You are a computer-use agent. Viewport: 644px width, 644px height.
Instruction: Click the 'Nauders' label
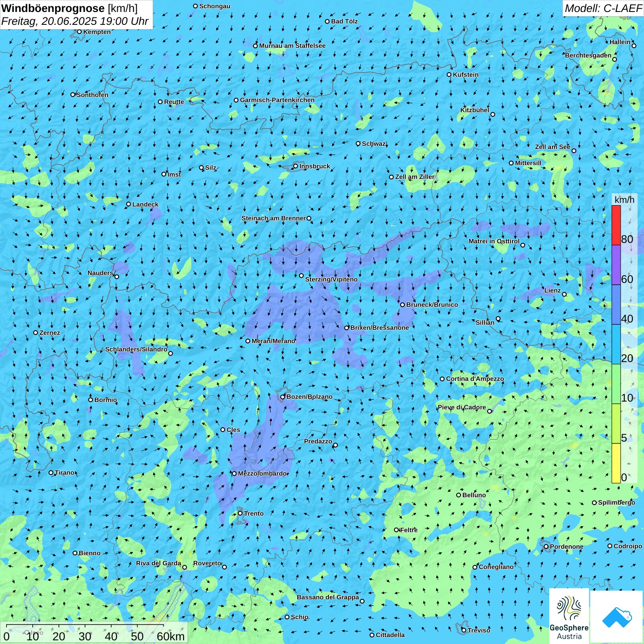click(100, 273)
